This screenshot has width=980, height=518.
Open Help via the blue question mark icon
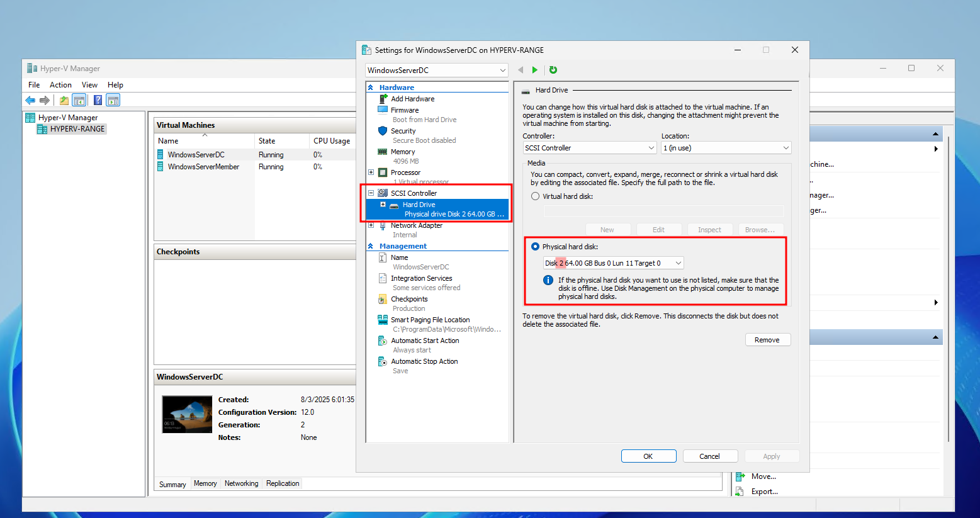click(98, 100)
